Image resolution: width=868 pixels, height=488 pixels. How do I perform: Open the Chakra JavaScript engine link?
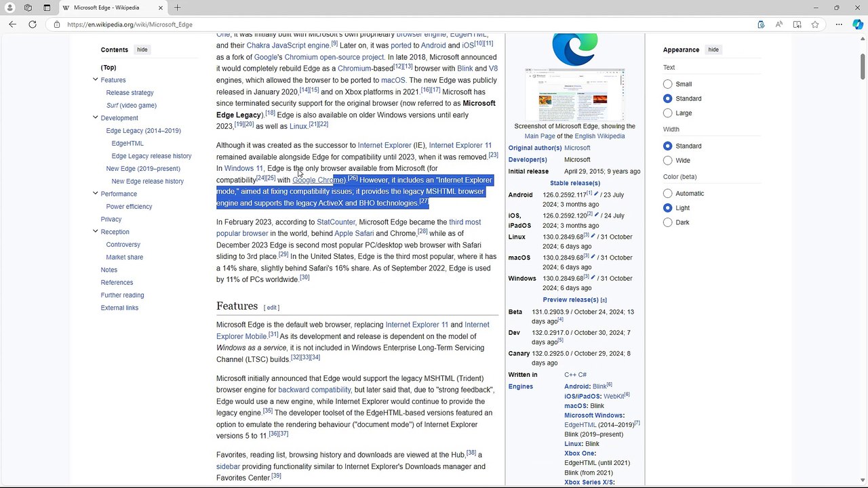[x=288, y=45]
